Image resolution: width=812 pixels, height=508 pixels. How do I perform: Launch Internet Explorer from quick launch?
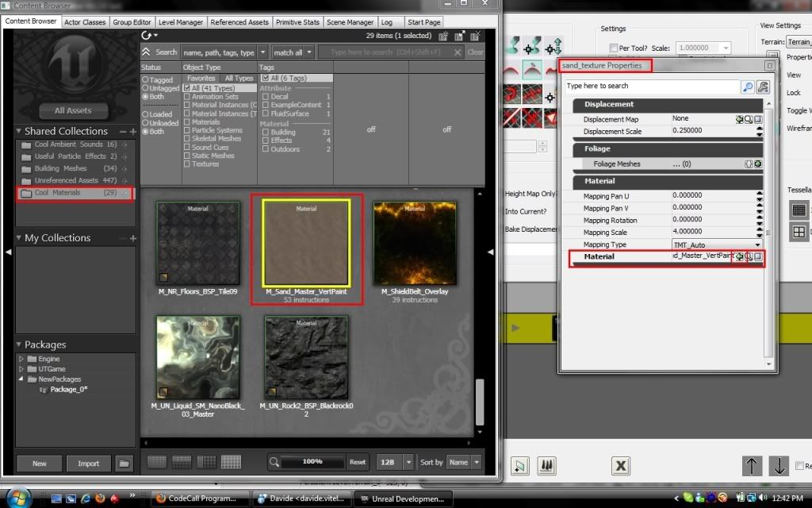point(86,498)
